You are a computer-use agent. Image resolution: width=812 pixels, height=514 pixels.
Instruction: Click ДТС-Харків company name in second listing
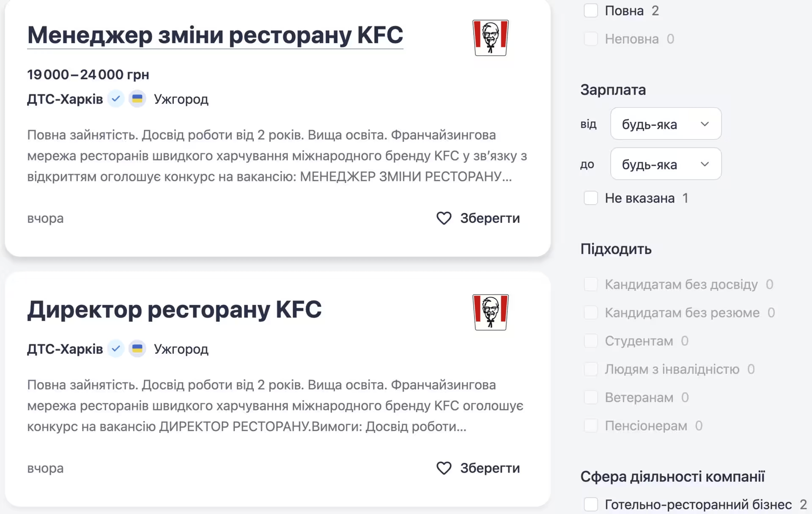coord(65,349)
